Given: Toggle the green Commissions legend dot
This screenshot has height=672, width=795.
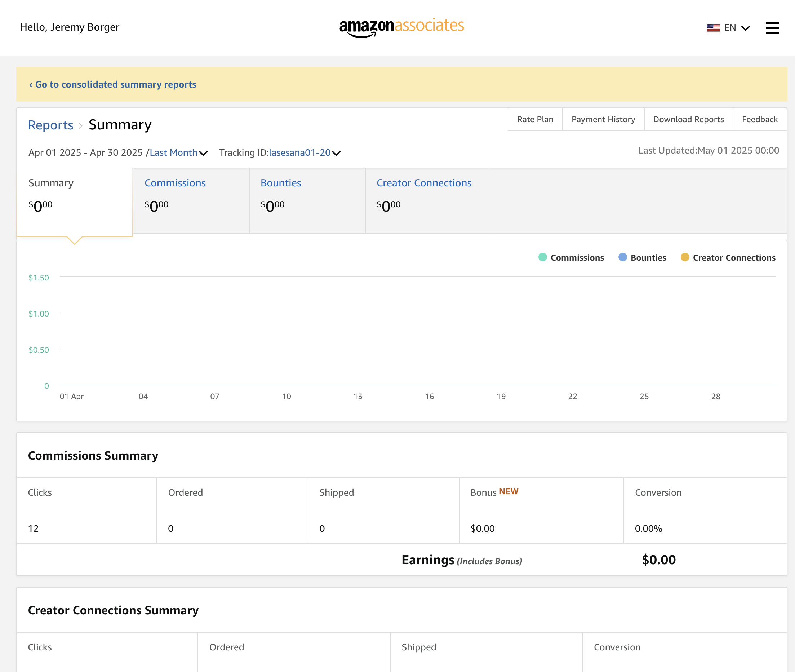Looking at the screenshot, I should (x=543, y=257).
